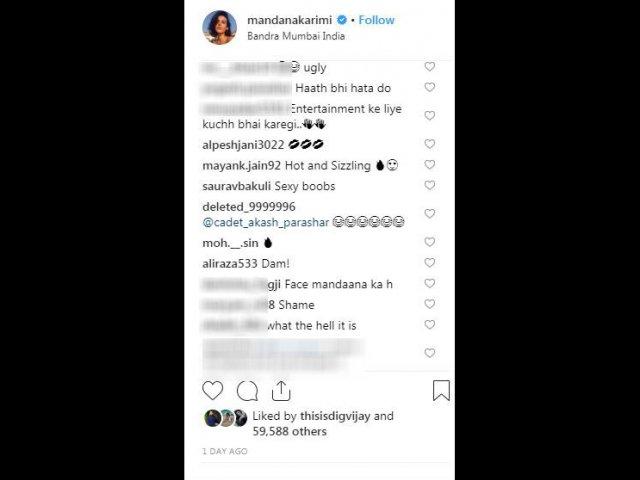Open the mandanakarimi username link
The width and height of the screenshot is (640, 480).
[x=290, y=20]
